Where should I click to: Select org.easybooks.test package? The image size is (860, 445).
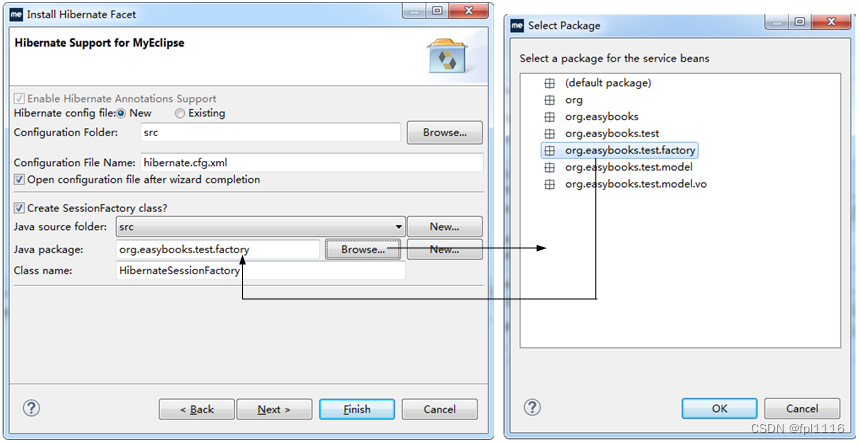click(612, 134)
